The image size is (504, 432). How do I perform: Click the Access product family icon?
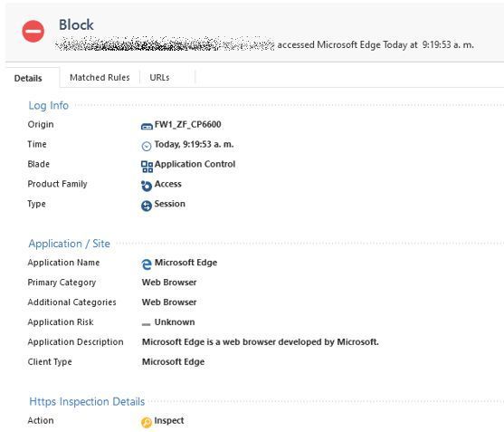[x=147, y=186]
